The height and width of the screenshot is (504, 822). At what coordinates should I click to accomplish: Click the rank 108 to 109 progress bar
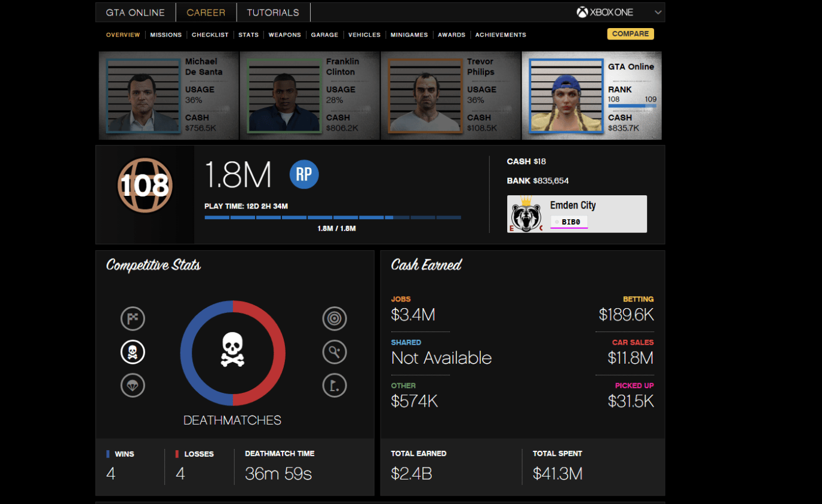tap(632, 106)
